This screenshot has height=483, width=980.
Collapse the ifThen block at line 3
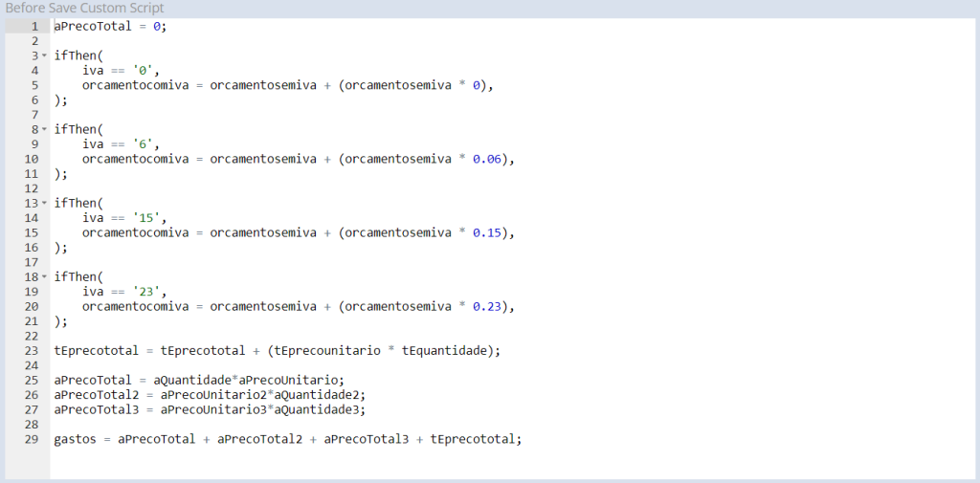tap(44, 55)
